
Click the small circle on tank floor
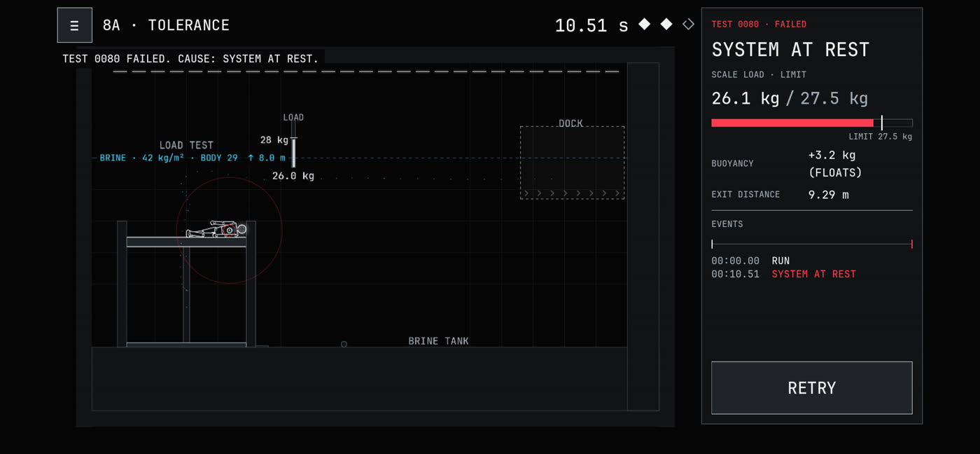[344, 344]
